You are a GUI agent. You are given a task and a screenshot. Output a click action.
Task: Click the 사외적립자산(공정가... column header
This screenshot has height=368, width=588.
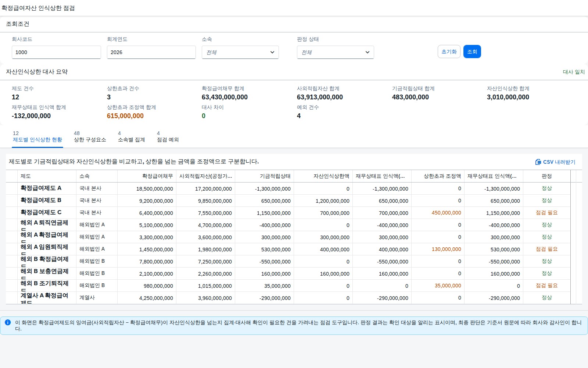coord(206,176)
